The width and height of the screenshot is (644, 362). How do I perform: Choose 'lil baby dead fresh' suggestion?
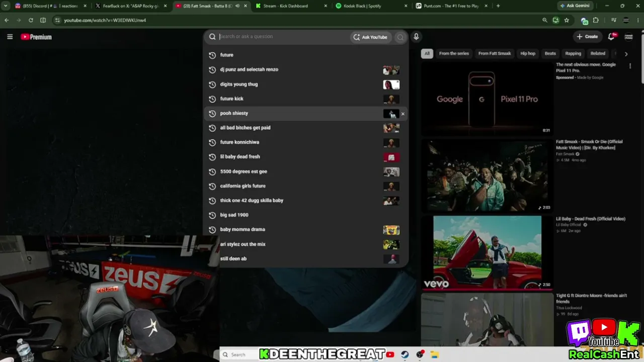coord(305,157)
